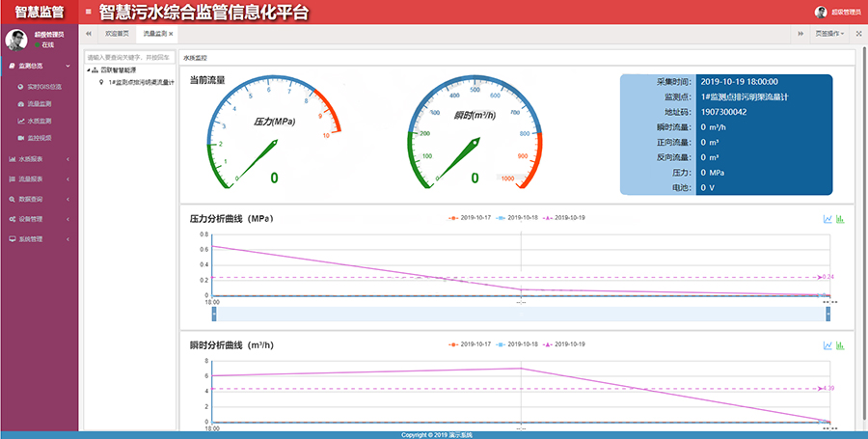Click the 瞬时分析曲线（m³/h）chart title

231,344
